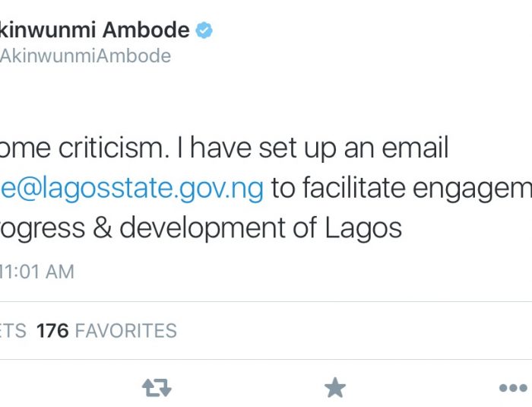
Task: Click the number 176 in stats
Action: [52, 331]
